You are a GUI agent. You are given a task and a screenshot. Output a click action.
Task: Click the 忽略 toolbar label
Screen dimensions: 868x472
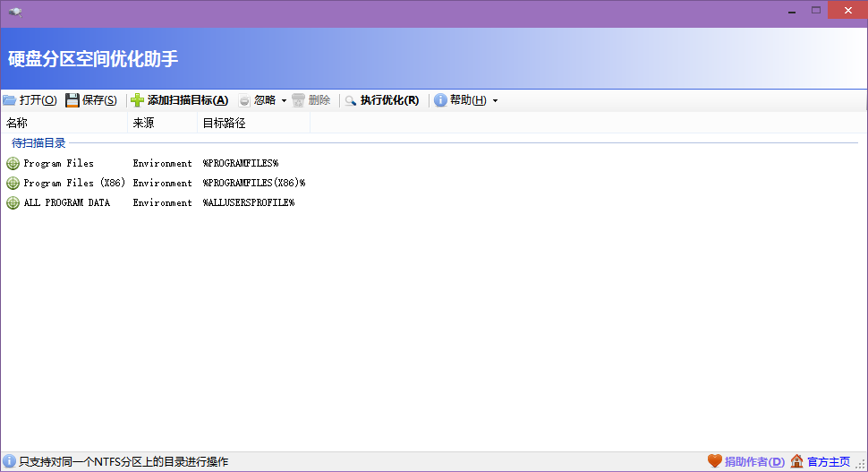265,100
